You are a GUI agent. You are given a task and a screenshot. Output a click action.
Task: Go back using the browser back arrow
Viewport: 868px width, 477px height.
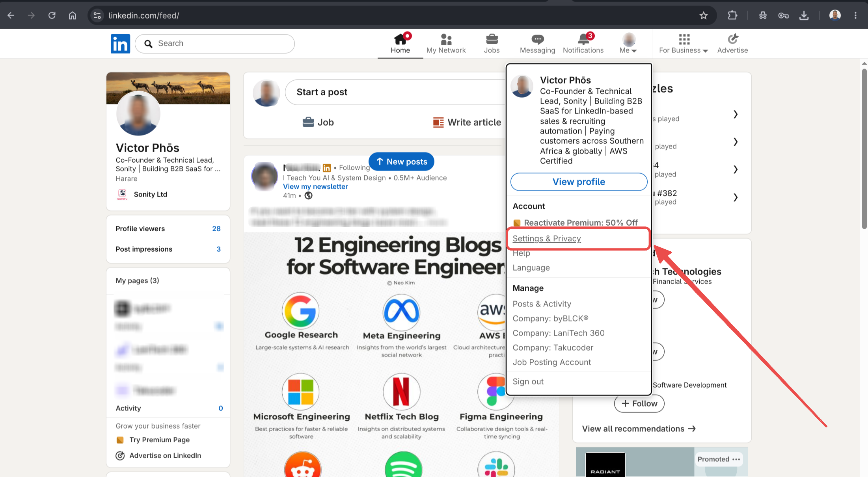click(11, 15)
